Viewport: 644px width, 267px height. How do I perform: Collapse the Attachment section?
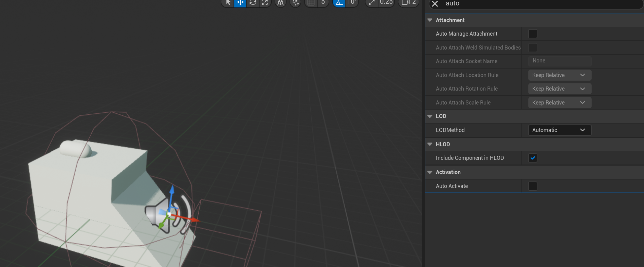click(x=430, y=20)
